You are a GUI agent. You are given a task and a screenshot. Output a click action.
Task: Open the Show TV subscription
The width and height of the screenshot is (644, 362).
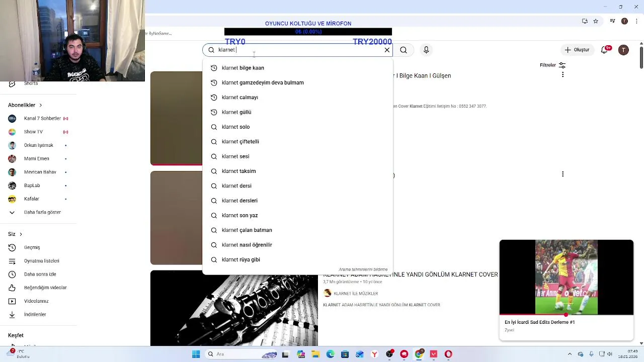click(38, 132)
